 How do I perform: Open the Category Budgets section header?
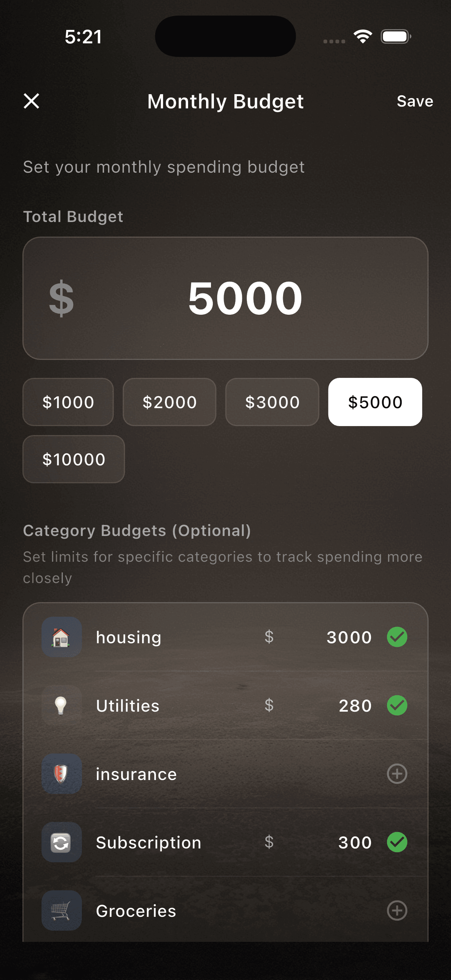click(x=137, y=531)
